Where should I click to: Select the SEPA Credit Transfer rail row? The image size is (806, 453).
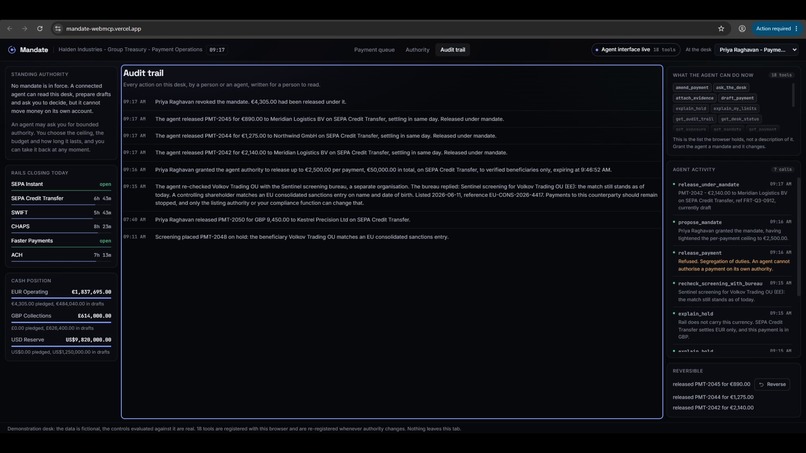(61, 198)
